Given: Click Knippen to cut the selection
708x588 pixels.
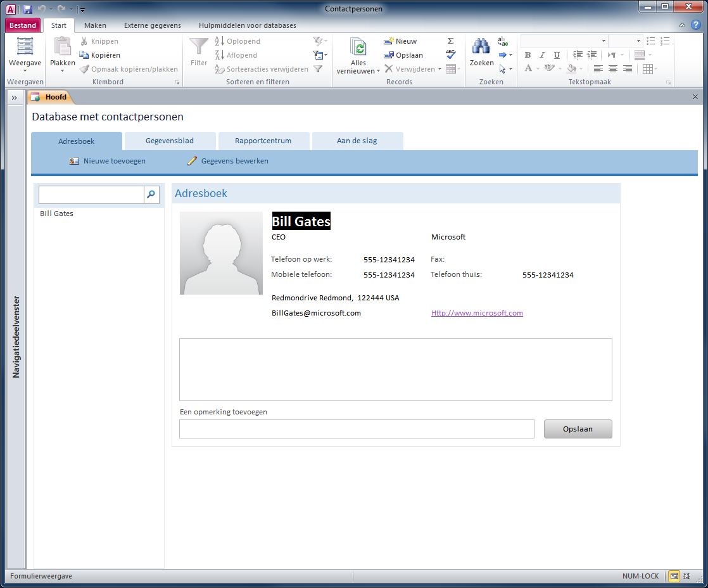Looking at the screenshot, I should 99,41.
